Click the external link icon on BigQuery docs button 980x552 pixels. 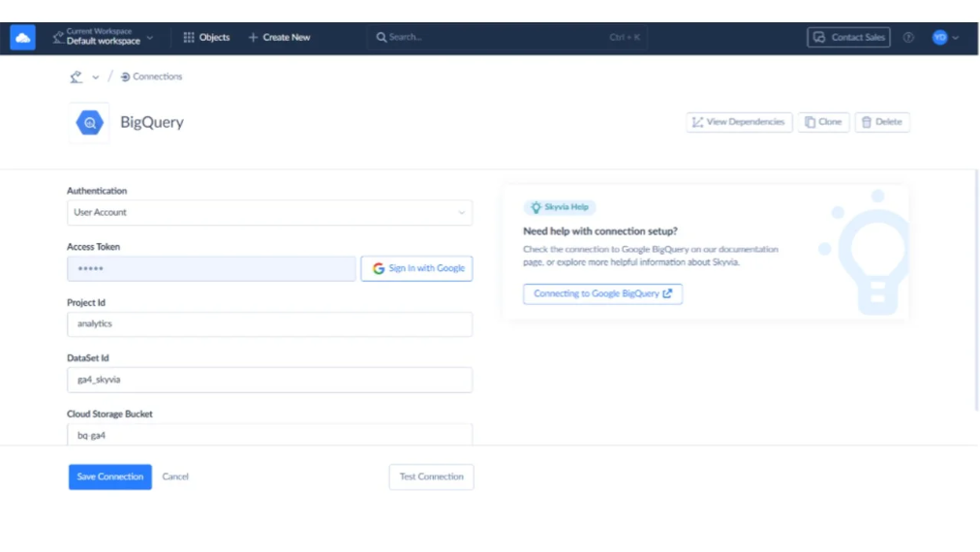pyautogui.click(x=667, y=293)
